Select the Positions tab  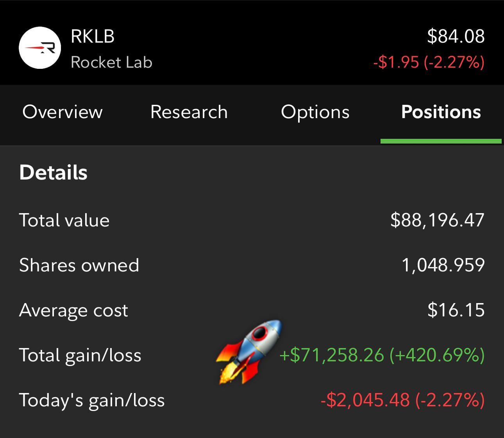(x=441, y=112)
